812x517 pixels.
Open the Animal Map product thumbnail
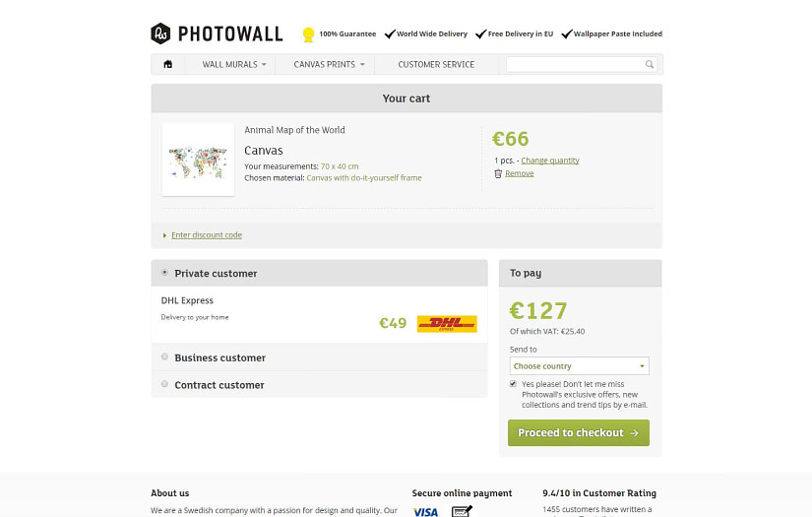coord(198,160)
